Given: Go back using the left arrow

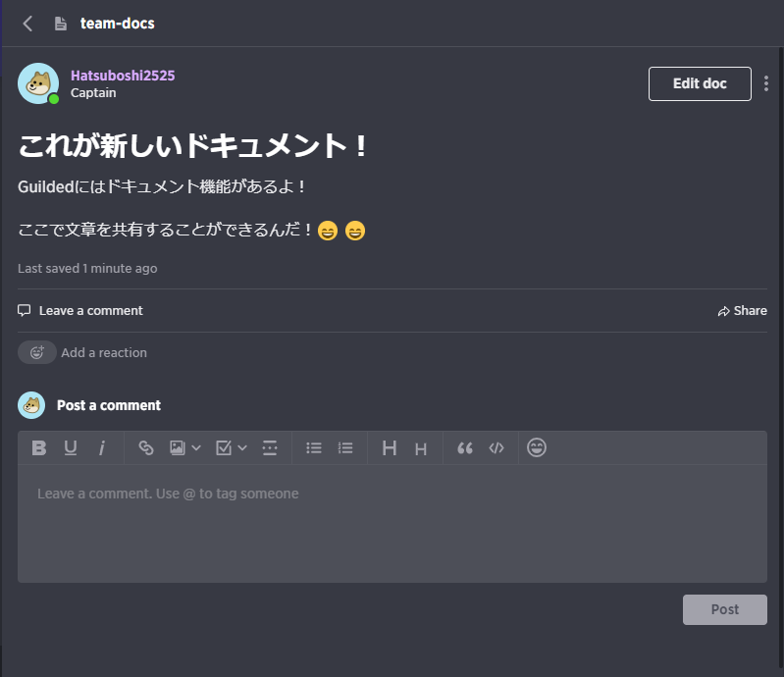Looking at the screenshot, I should click(x=27, y=23).
